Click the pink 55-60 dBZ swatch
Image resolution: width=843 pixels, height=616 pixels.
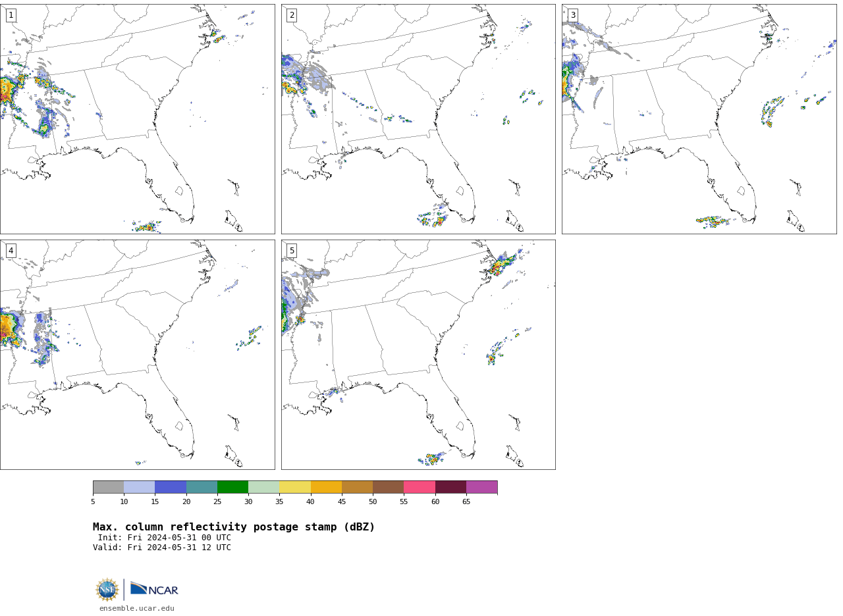tap(420, 487)
